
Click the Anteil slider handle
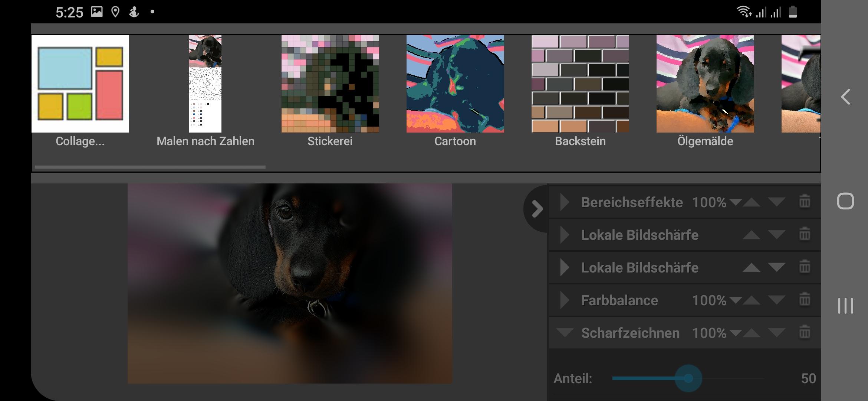[688, 378]
